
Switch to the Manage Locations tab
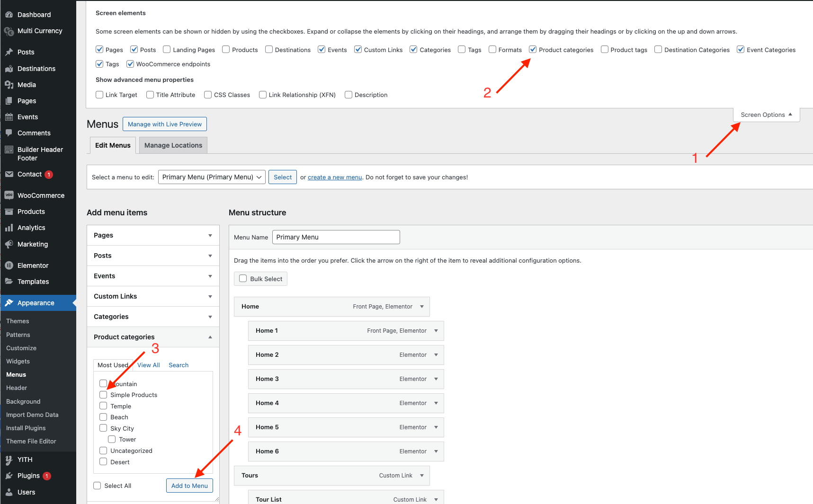tap(173, 145)
